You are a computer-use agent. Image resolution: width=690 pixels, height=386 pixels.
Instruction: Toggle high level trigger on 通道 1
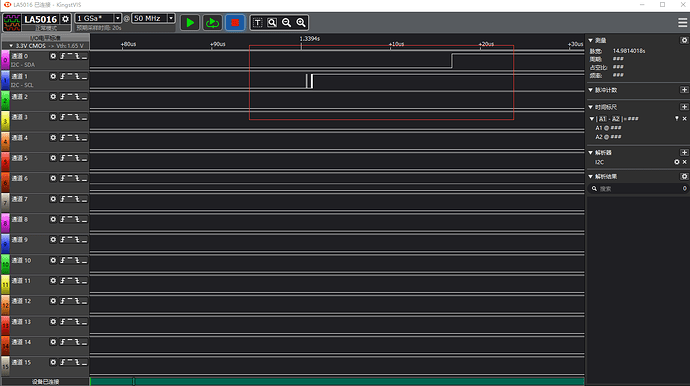(x=70, y=77)
